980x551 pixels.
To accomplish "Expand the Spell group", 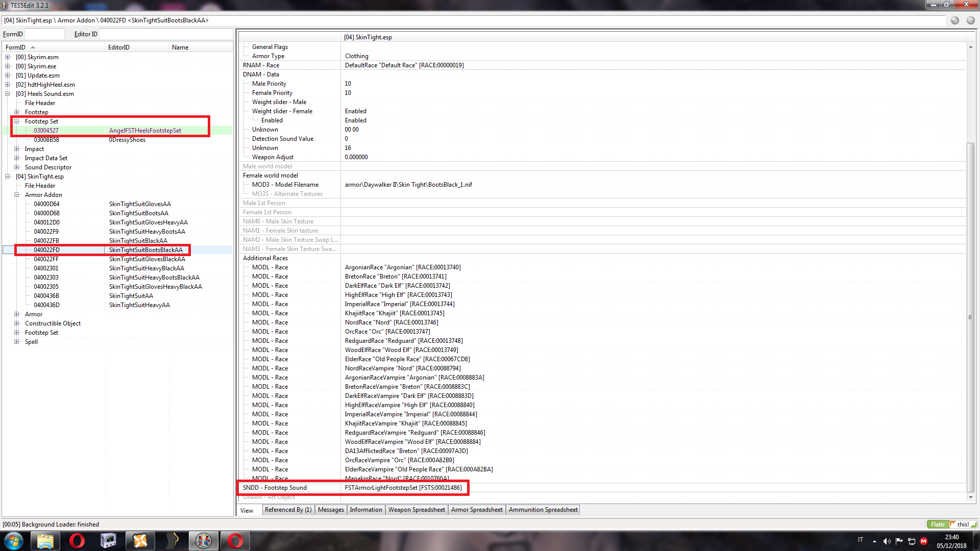I will pos(17,342).
